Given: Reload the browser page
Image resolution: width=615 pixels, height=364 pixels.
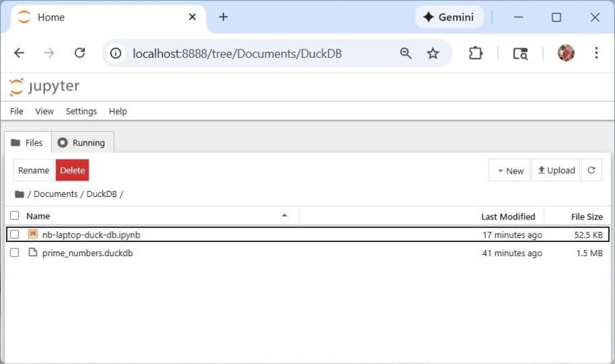Looking at the screenshot, I should (79, 54).
